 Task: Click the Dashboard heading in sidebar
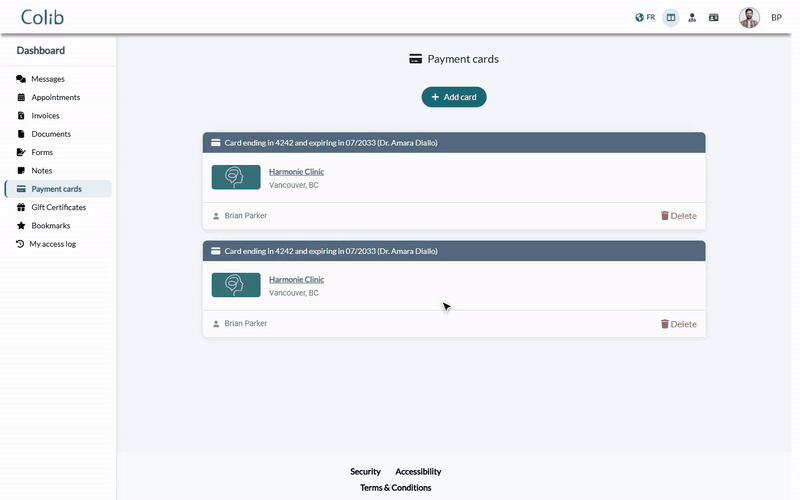pos(41,51)
